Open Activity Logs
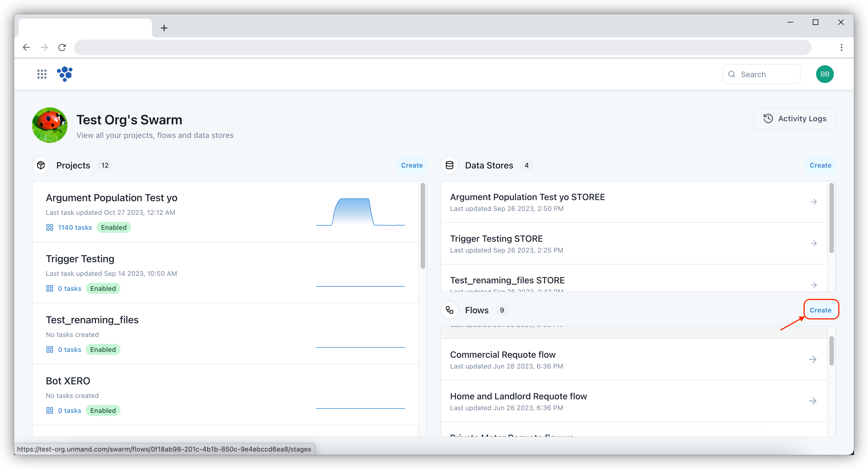 (x=794, y=118)
